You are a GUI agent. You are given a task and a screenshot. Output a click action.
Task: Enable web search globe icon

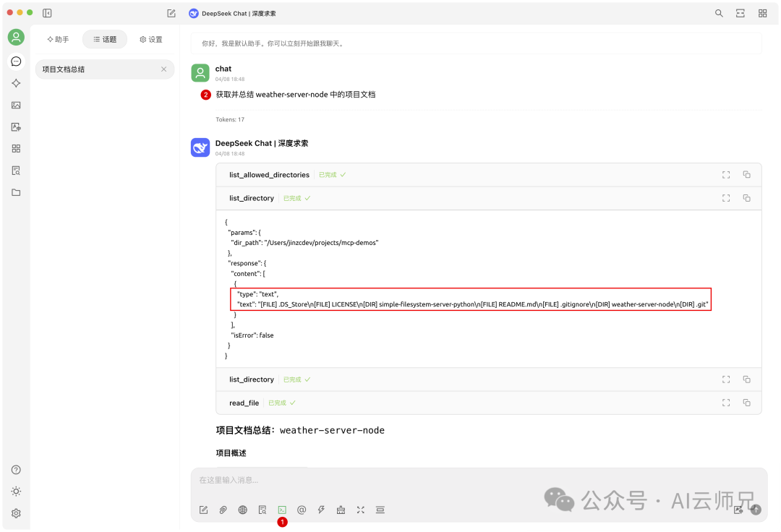click(x=242, y=510)
